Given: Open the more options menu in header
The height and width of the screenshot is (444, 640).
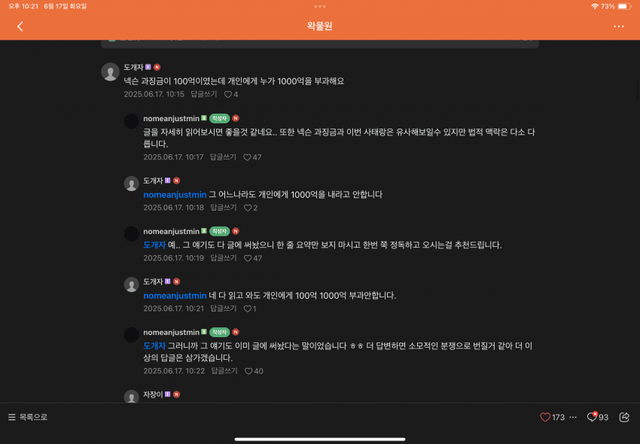Looking at the screenshot, I should coord(618,27).
